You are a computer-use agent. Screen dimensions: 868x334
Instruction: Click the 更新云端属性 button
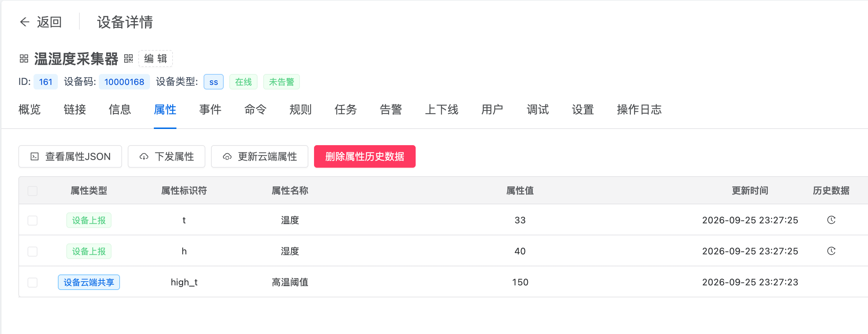pos(260,156)
